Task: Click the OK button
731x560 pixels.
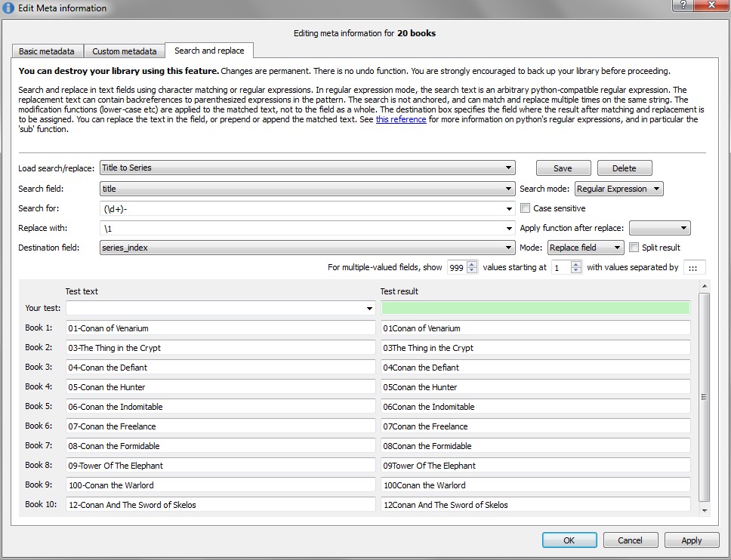Action: pos(569,540)
